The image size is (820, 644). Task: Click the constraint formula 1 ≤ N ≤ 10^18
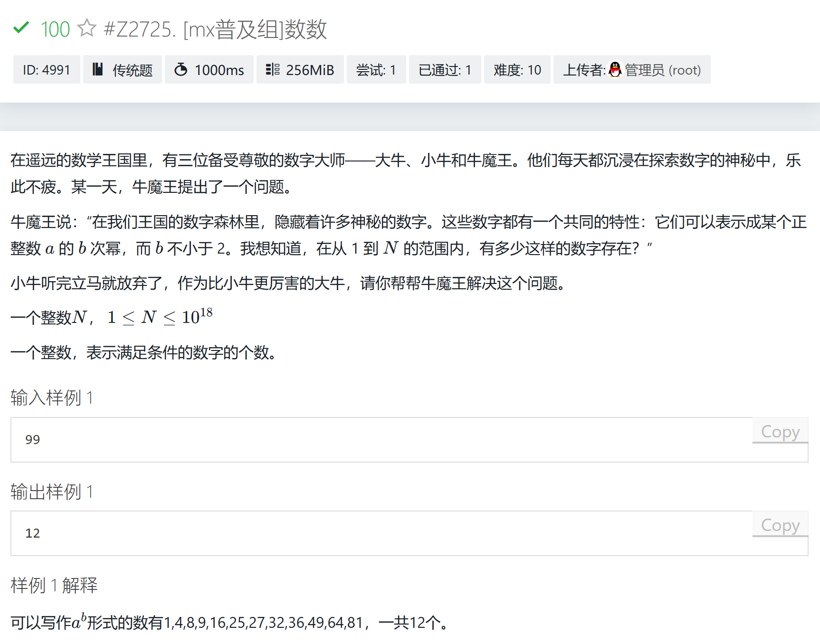[x=160, y=316]
